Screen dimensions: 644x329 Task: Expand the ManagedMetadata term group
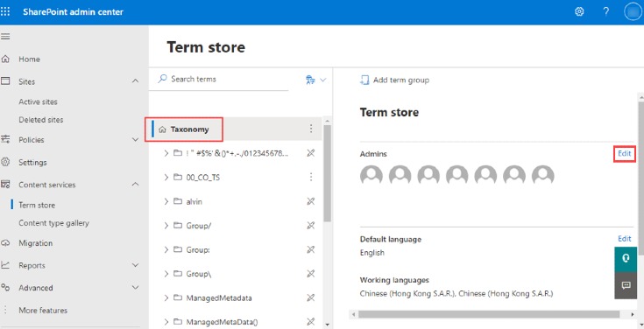tap(166, 297)
